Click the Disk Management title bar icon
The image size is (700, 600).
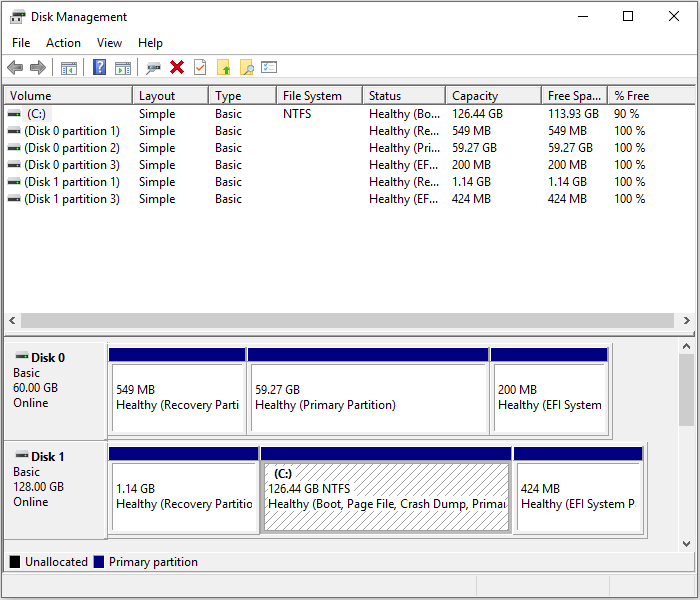[17, 17]
